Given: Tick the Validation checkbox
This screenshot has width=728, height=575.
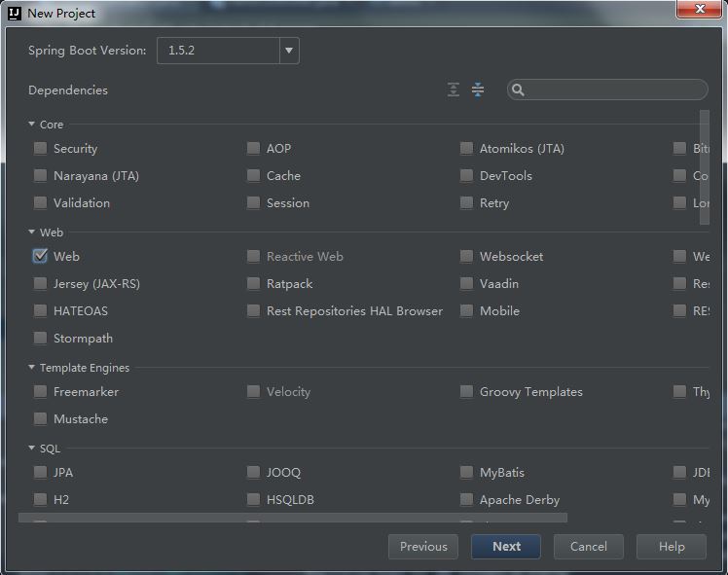Looking at the screenshot, I should [41, 202].
